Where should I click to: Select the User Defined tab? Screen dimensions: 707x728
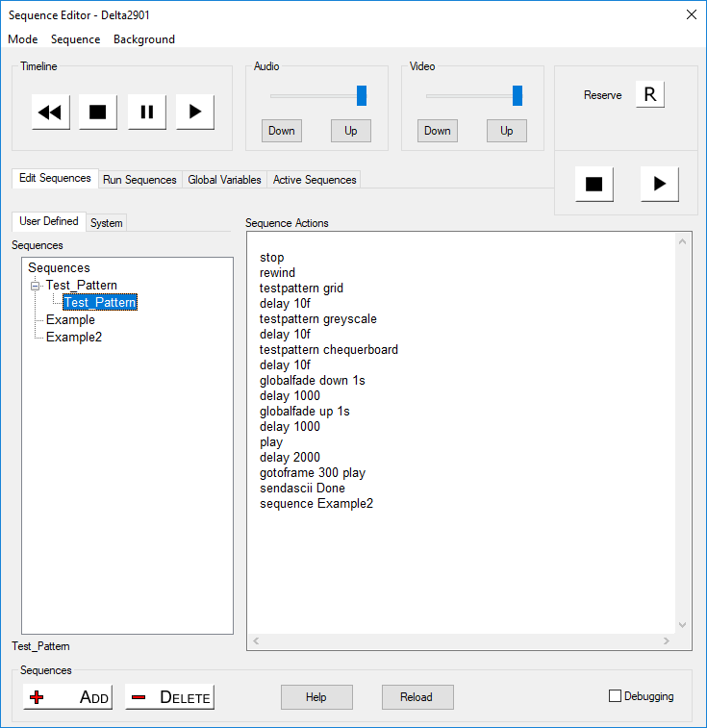pyautogui.click(x=49, y=221)
